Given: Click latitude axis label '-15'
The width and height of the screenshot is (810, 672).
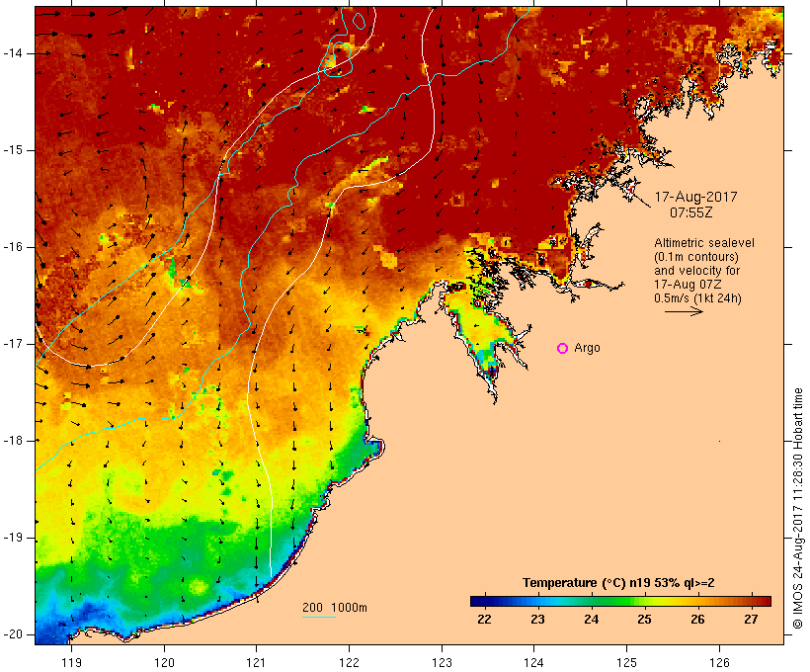Looking at the screenshot, I should 13,150.
